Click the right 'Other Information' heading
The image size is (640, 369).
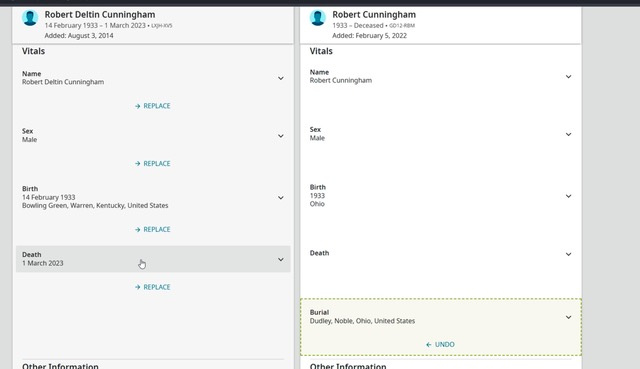tap(348, 366)
